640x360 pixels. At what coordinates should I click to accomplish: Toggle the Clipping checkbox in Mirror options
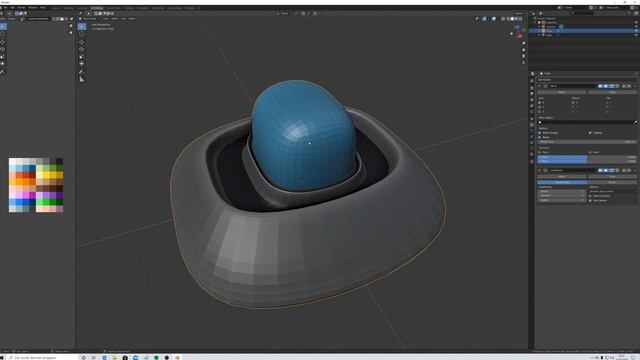pos(590,133)
